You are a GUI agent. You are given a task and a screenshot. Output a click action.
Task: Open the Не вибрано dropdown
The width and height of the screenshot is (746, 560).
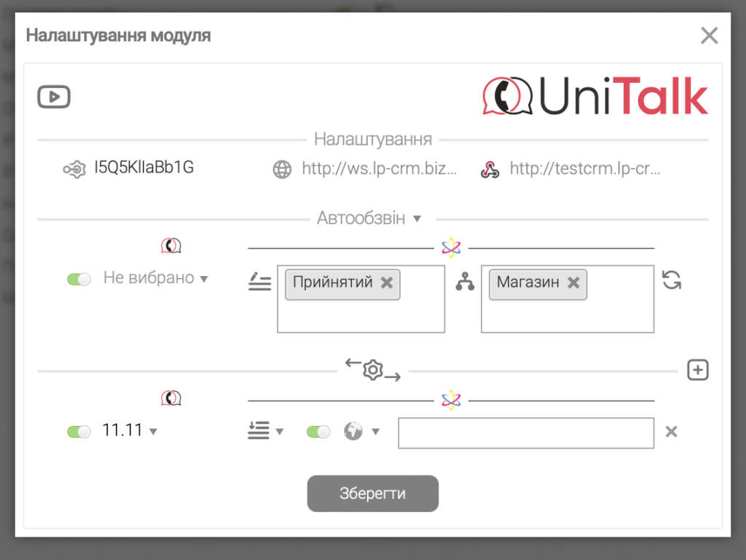pos(204,279)
